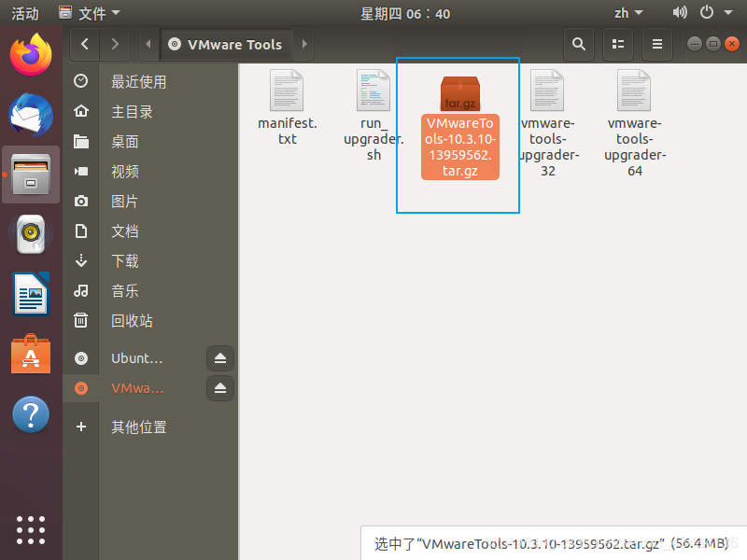Go forward with the right arrow button
Viewport: 747px width, 560px height.
point(115,44)
